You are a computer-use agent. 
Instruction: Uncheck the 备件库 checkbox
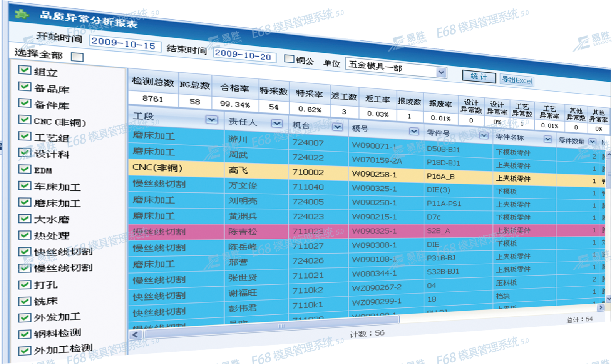point(25,103)
